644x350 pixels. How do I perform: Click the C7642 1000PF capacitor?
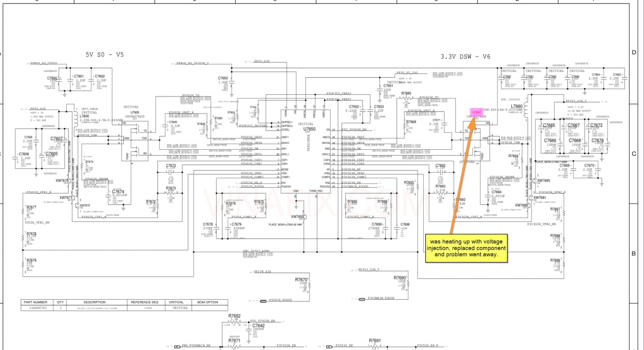[249, 330]
